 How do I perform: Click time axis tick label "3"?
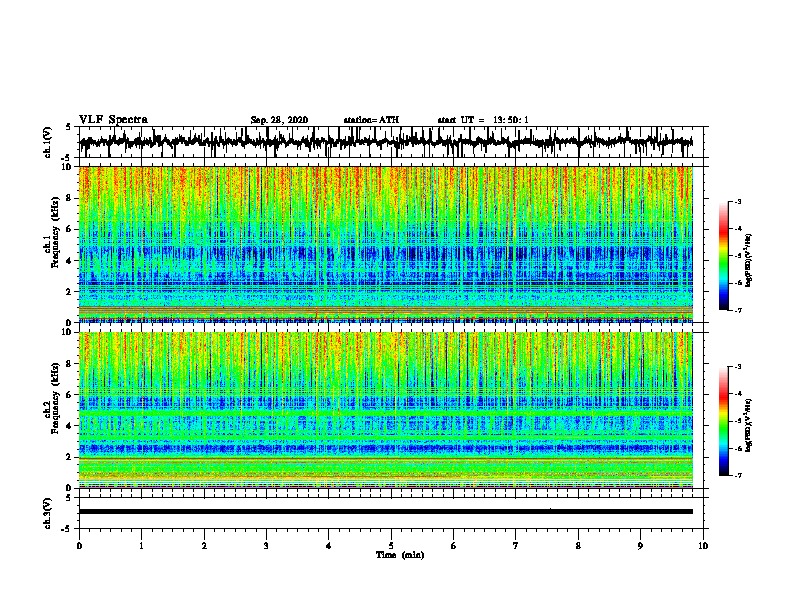pyautogui.click(x=266, y=546)
